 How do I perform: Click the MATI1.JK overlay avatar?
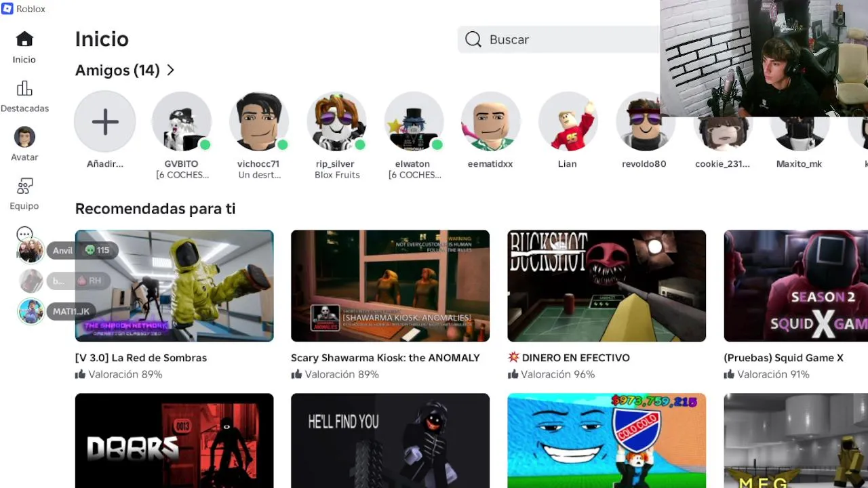31,311
